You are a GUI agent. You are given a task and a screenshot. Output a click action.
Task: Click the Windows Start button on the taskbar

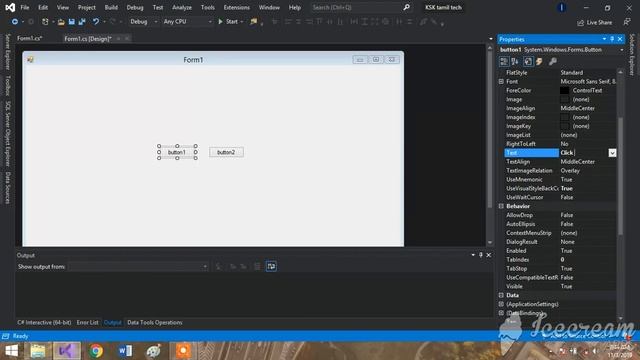(x=11, y=351)
